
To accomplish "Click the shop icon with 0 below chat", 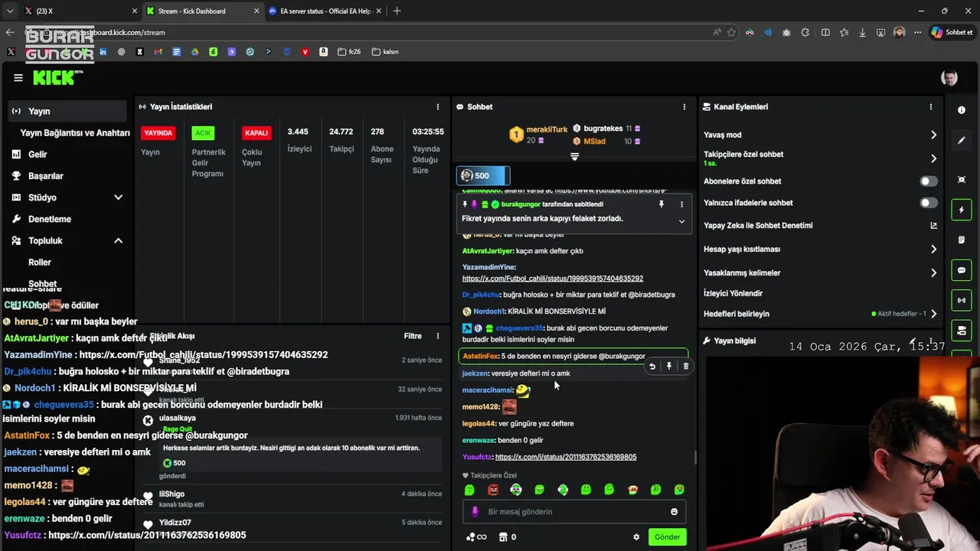I will tap(507, 537).
